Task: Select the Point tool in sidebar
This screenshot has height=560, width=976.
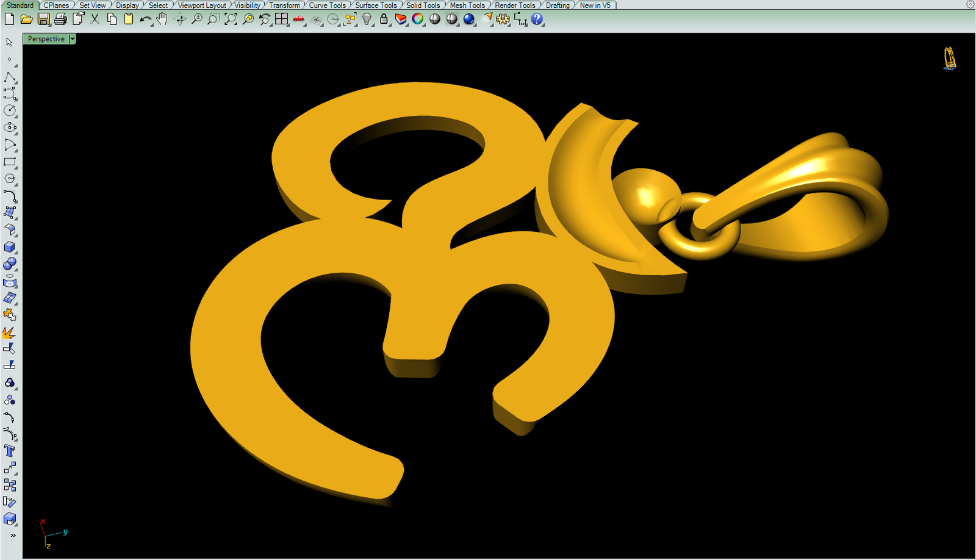Action: click(x=9, y=60)
